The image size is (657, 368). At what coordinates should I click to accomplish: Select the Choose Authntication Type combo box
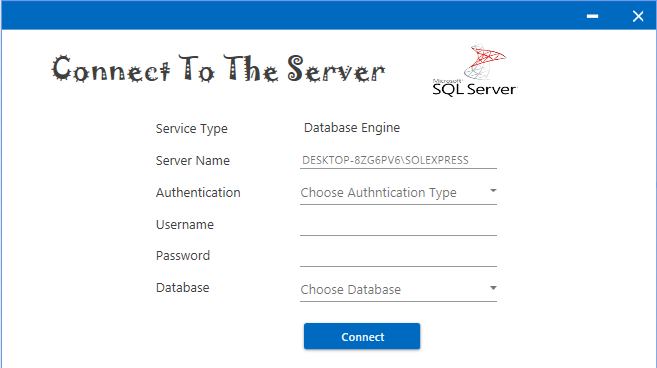(x=398, y=193)
